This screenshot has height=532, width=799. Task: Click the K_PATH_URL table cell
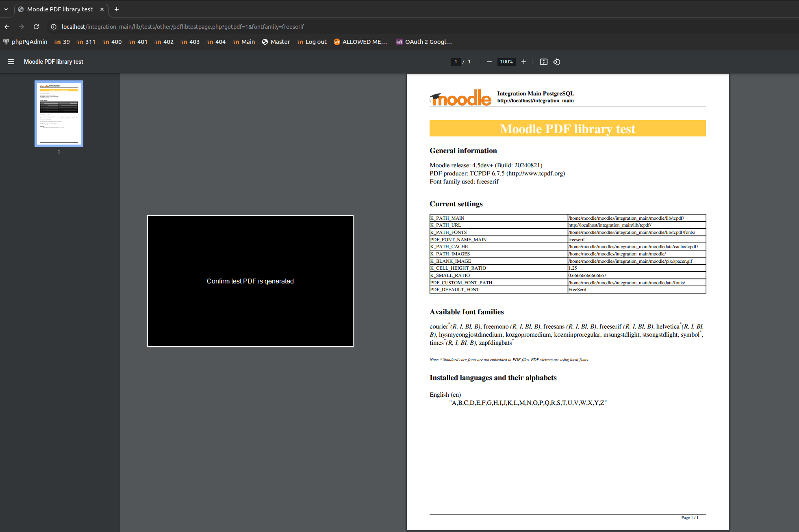(x=499, y=225)
